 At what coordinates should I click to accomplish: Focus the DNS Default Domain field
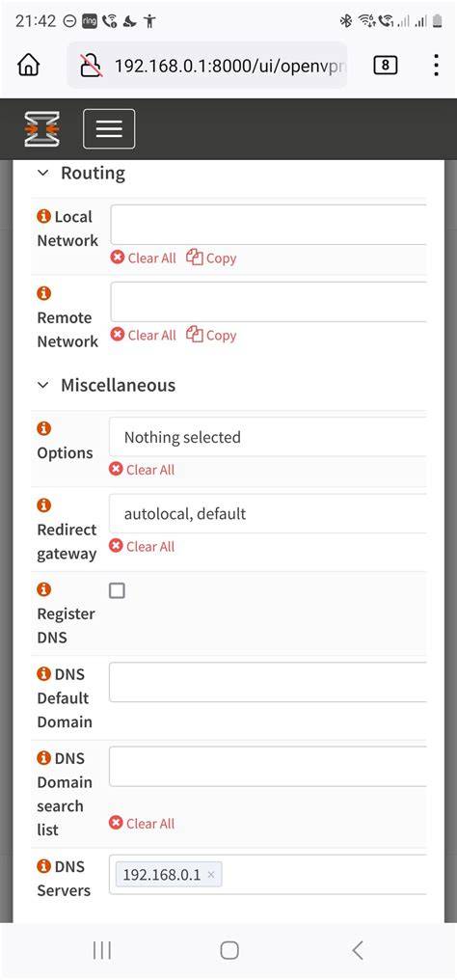[268, 683]
